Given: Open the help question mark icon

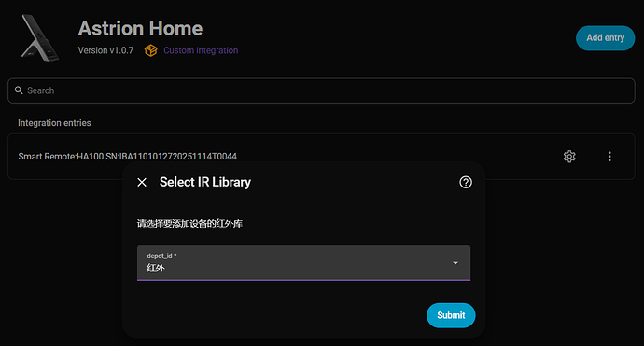Looking at the screenshot, I should point(466,182).
